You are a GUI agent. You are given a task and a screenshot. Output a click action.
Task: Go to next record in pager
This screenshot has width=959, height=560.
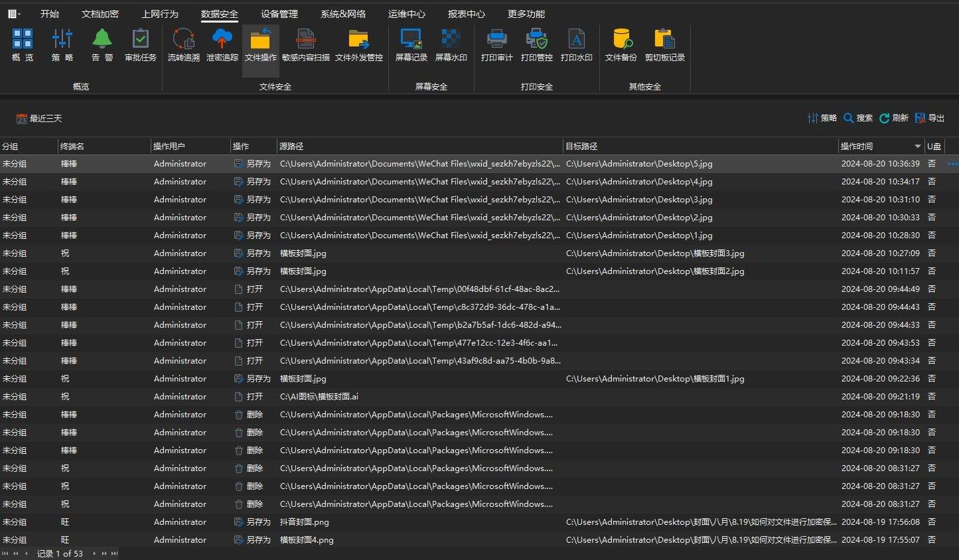94,553
